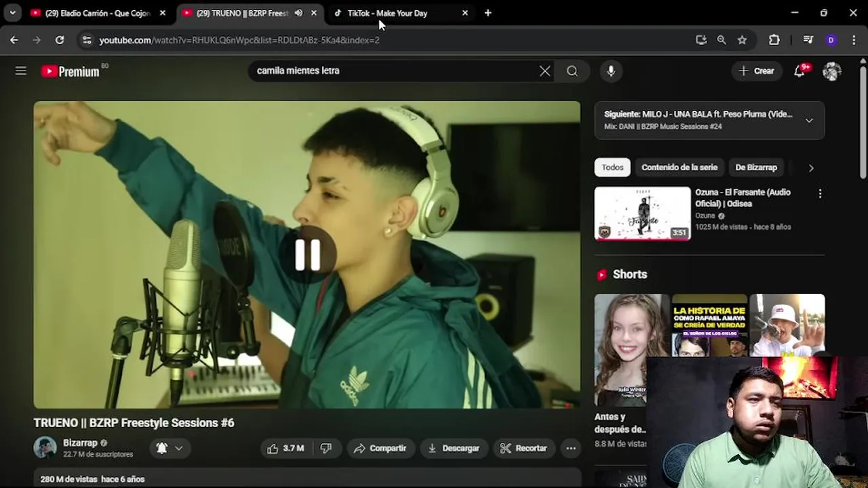Open the Ozuna channel name

tap(705, 216)
